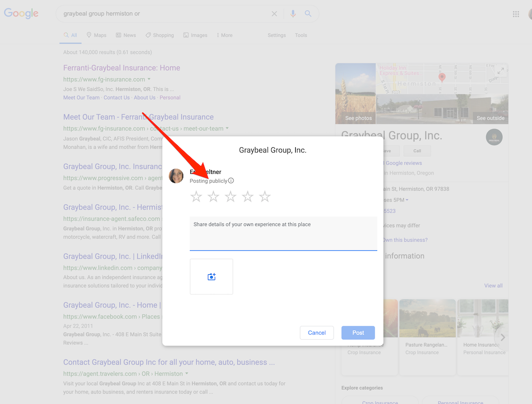
Task: Open search Tools
Action: pos(301,35)
